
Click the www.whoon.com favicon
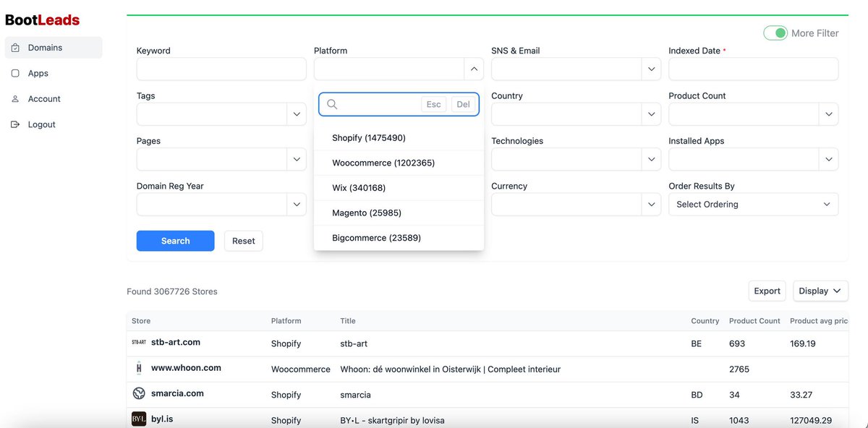point(139,368)
